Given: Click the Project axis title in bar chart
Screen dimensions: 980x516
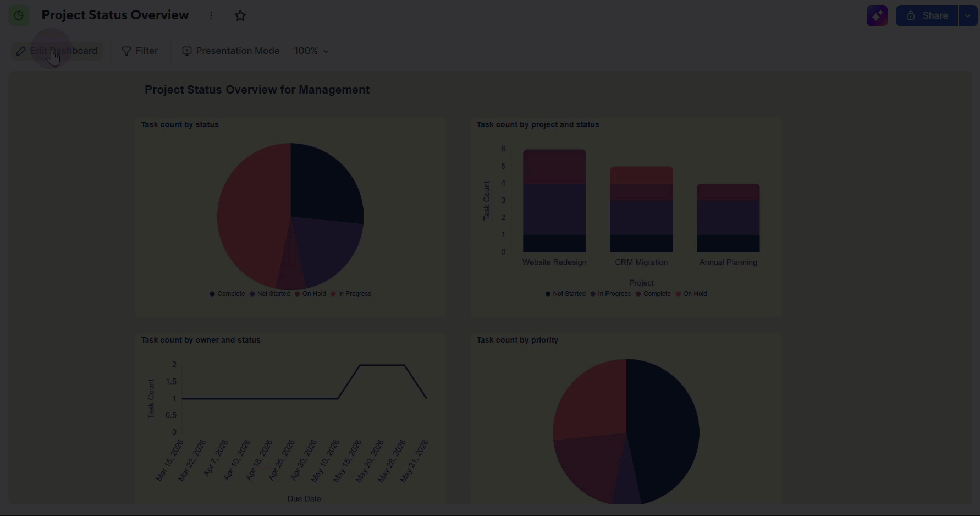Looking at the screenshot, I should click(x=641, y=283).
